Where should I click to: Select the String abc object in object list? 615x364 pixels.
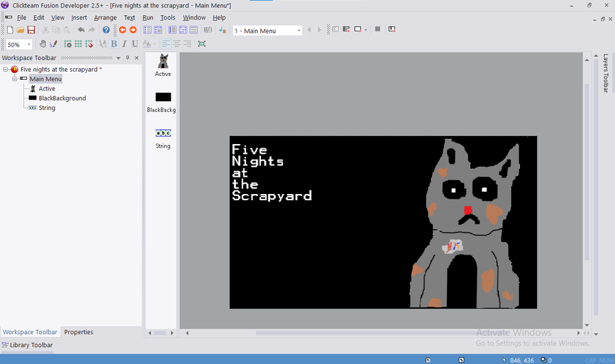pyautogui.click(x=163, y=139)
